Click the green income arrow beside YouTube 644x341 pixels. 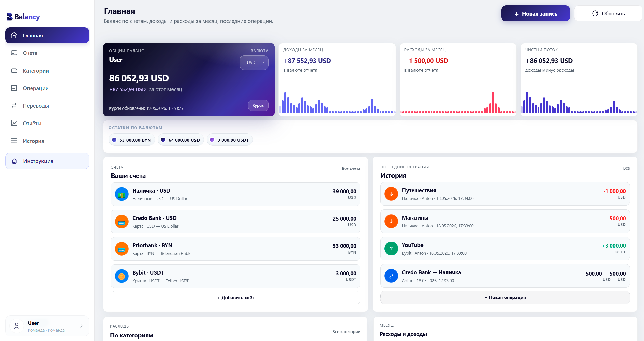(391, 249)
